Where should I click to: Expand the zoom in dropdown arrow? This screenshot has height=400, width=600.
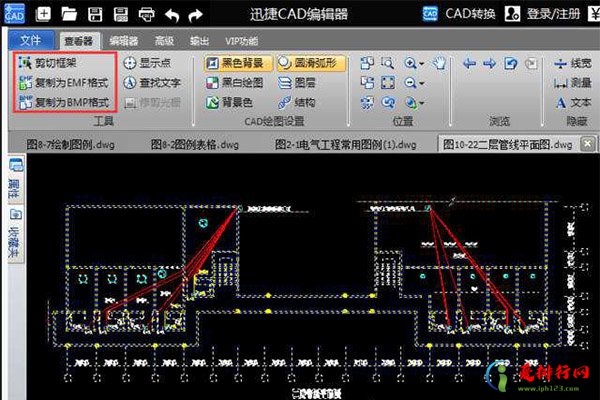click(x=421, y=64)
